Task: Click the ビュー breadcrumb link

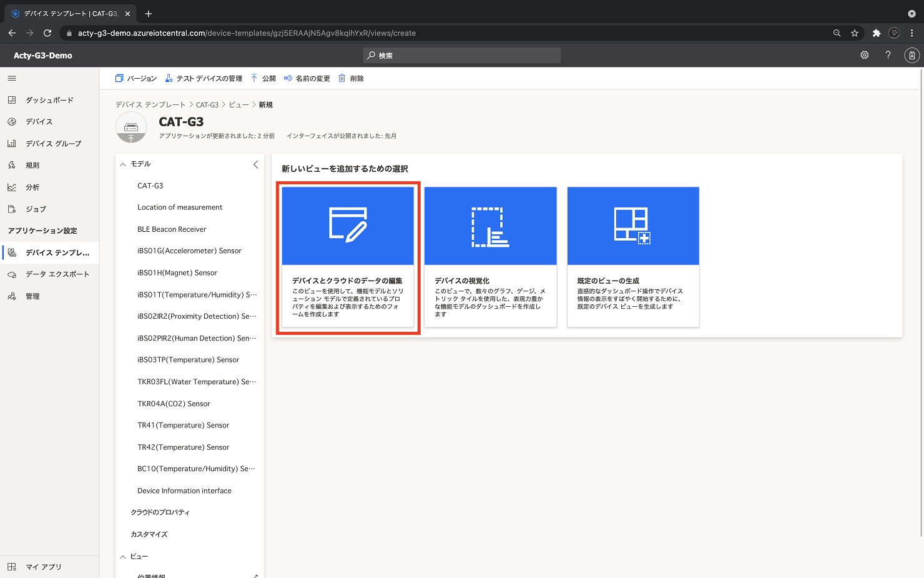Action: (x=239, y=105)
